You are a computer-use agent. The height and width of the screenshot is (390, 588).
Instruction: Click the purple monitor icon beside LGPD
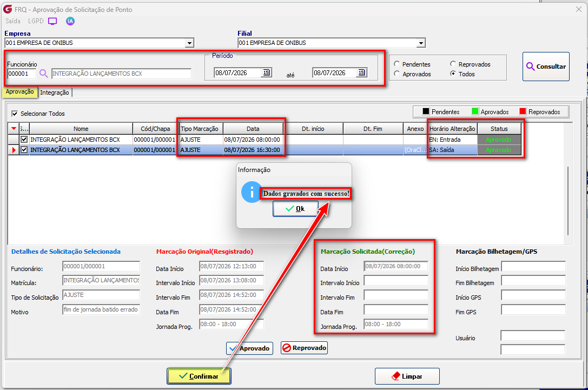click(x=52, y=21)
